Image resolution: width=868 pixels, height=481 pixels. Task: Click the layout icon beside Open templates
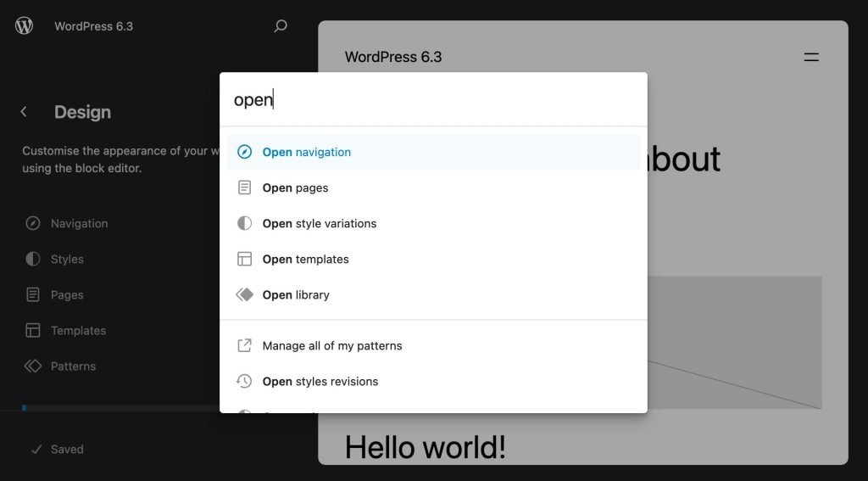[244, 259]
